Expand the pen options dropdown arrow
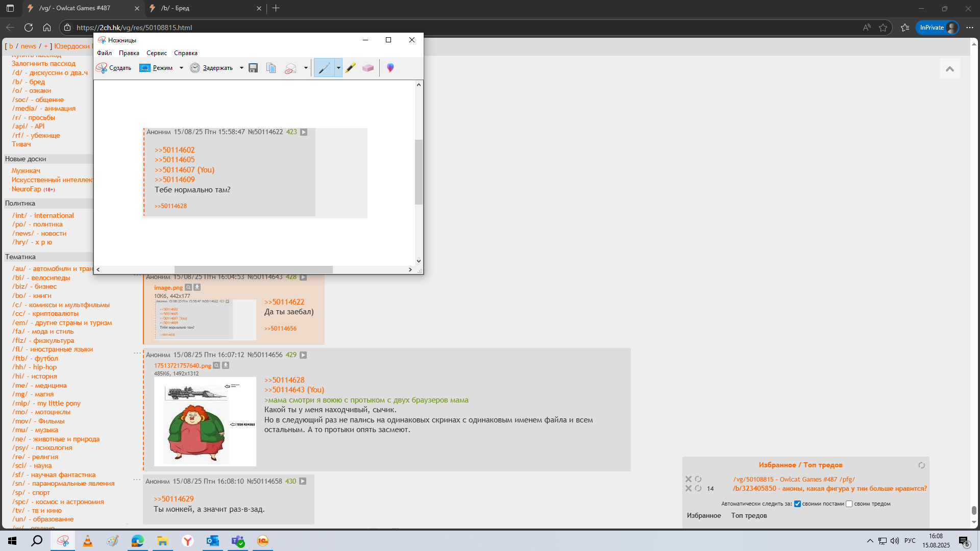The height and width of the screenshot is (551, 980). coord(338,68)
